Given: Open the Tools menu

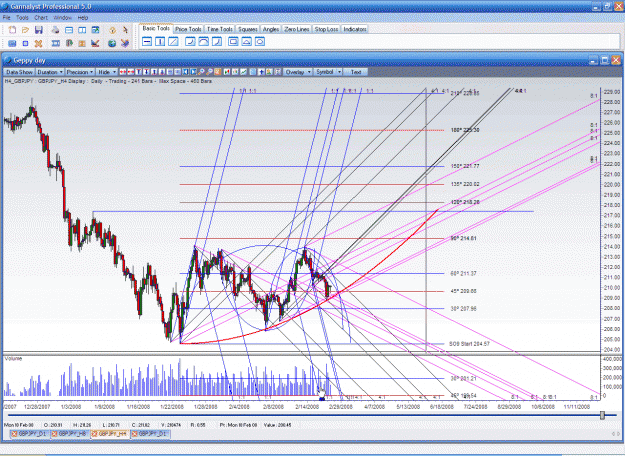Looking at the screenshot, I should coord(22,18).
